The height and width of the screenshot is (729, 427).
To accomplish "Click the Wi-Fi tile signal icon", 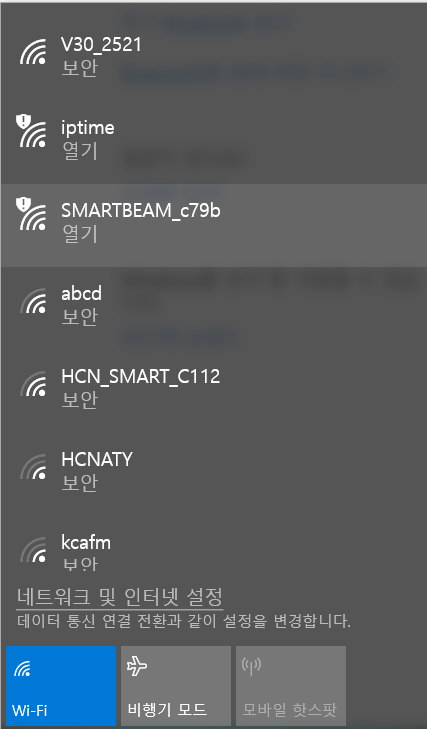I will point(21,669).
